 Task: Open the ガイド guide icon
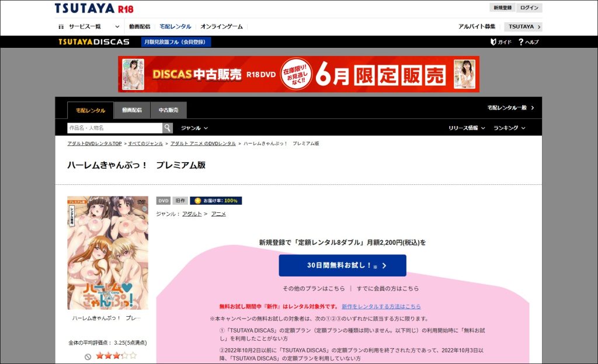pyautogui.click(x=493, y=42)
